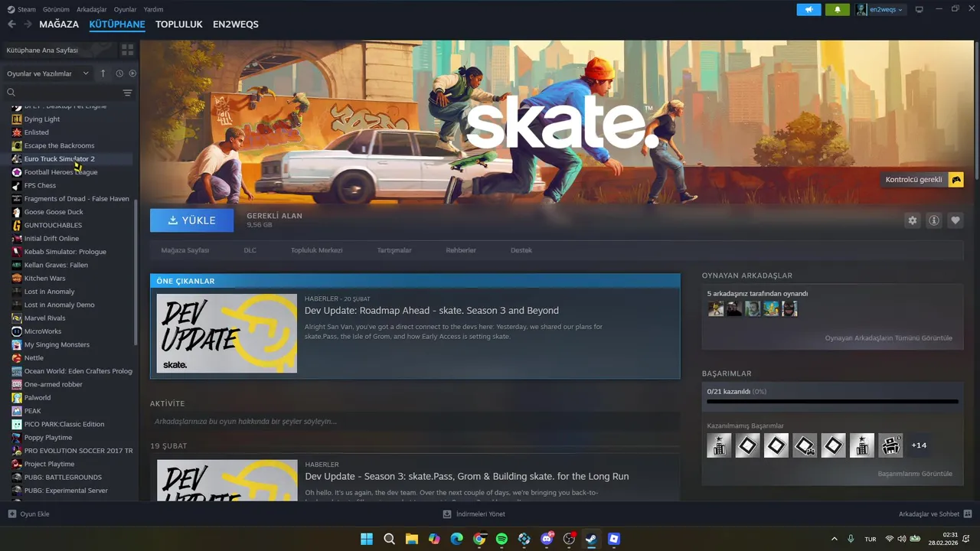Open the Topluluk Merkezi tab
The width and height of the screenshot is (980, 551).
316,250
